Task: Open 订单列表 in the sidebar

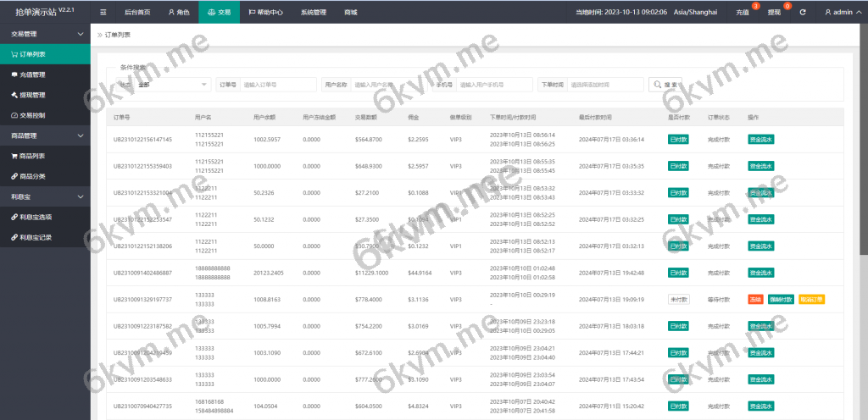Action: coord(45,54)
